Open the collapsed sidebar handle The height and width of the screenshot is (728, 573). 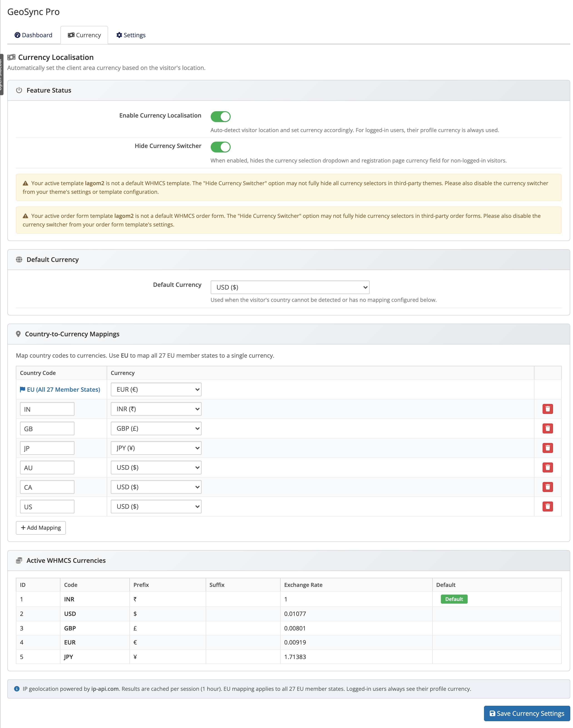tap(1, 74)
